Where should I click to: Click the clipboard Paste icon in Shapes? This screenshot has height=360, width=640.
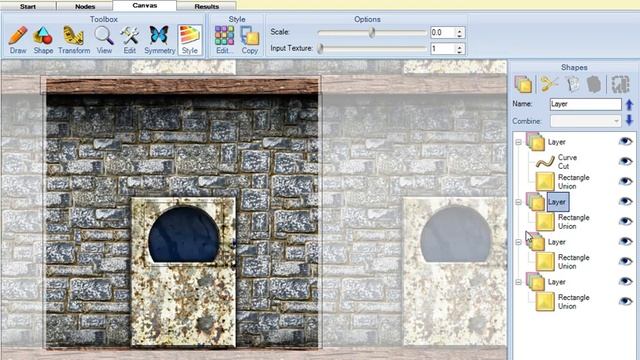pos(573,84)
